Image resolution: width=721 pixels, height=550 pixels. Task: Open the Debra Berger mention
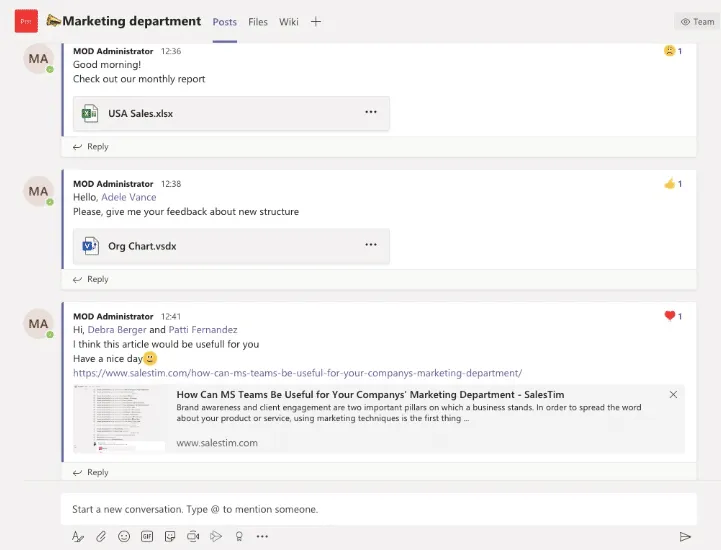117,330
